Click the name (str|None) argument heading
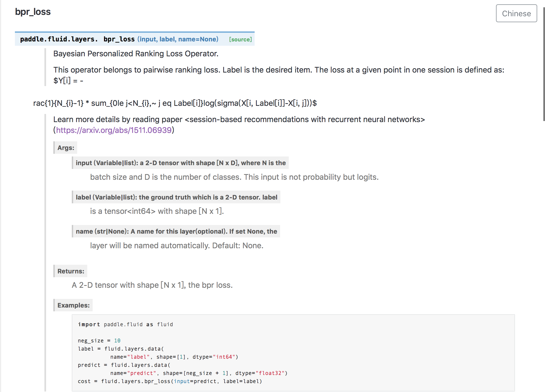Viewport: 551px width, 392px height. point(176,231)
